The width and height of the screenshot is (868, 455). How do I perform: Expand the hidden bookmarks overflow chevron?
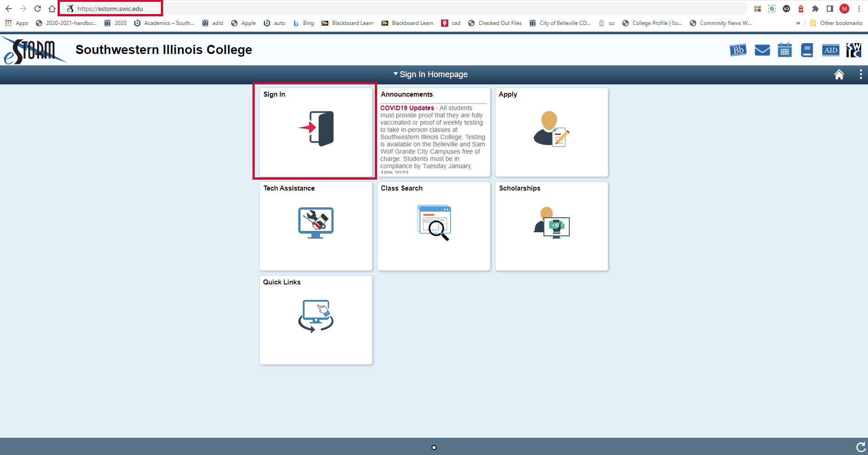[x=798, y=23]
